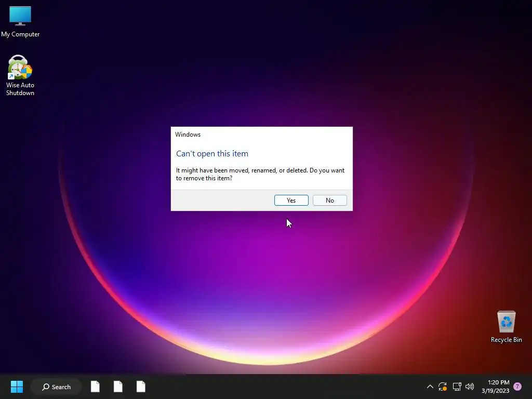Open the third blank taskbar file icon
Viewport: 532px width, 399px height.
click(x=141, y=387)
